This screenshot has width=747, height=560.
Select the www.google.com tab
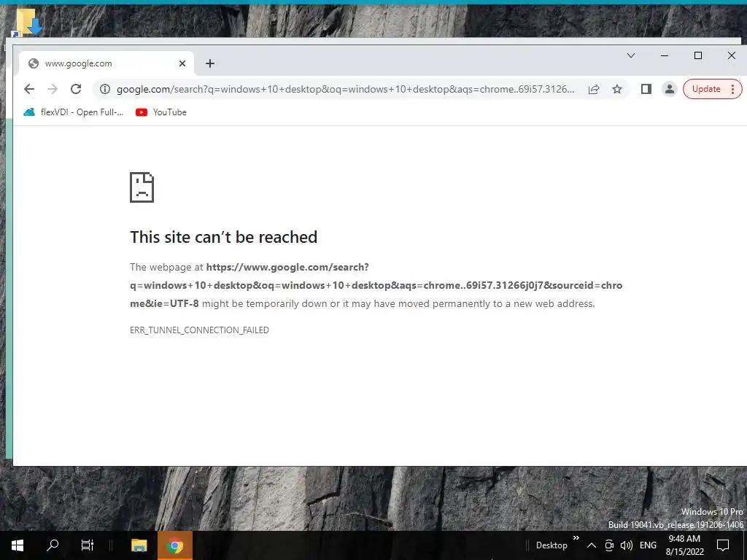pyautogui.click(x=107, y=63)
